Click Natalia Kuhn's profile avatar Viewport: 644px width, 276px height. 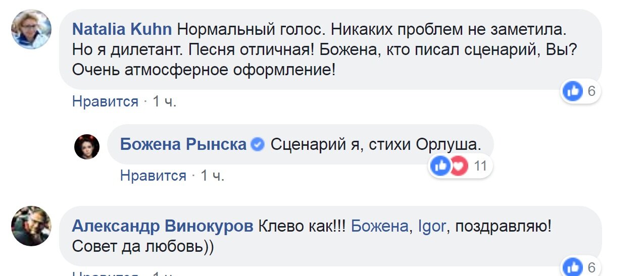click(x=31, y=29)
